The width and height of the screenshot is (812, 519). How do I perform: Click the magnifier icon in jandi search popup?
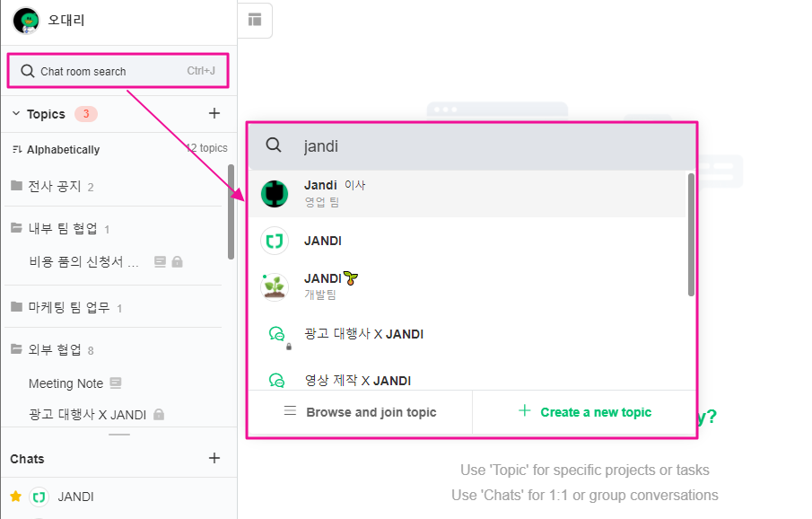point(274,145)
